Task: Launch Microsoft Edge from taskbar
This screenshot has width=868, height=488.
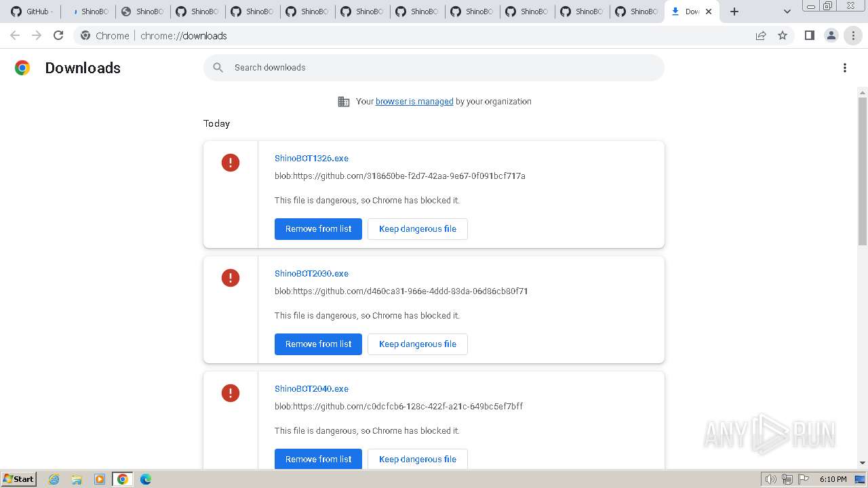Action: pyautogui.click(x=146, y=479)
